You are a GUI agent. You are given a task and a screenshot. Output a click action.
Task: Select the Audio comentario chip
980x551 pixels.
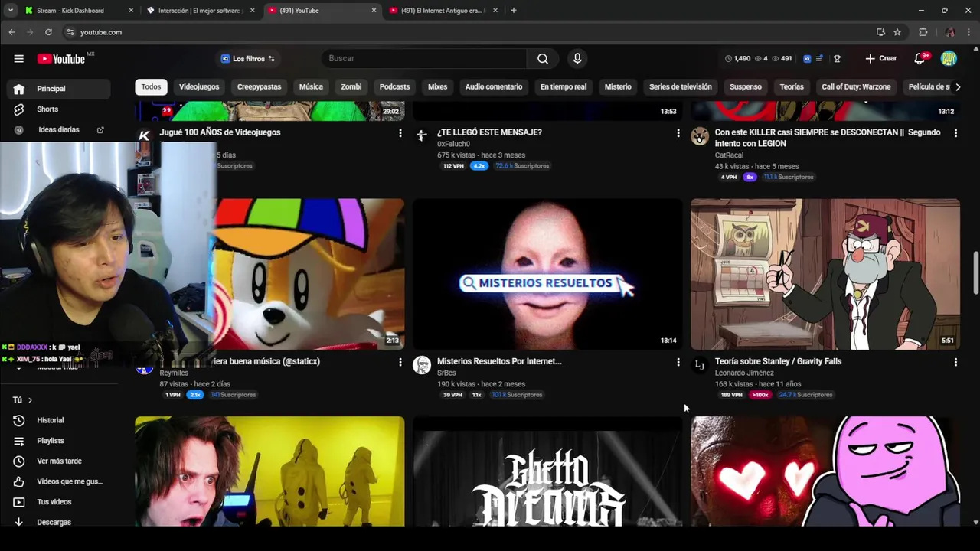[494, 86]
